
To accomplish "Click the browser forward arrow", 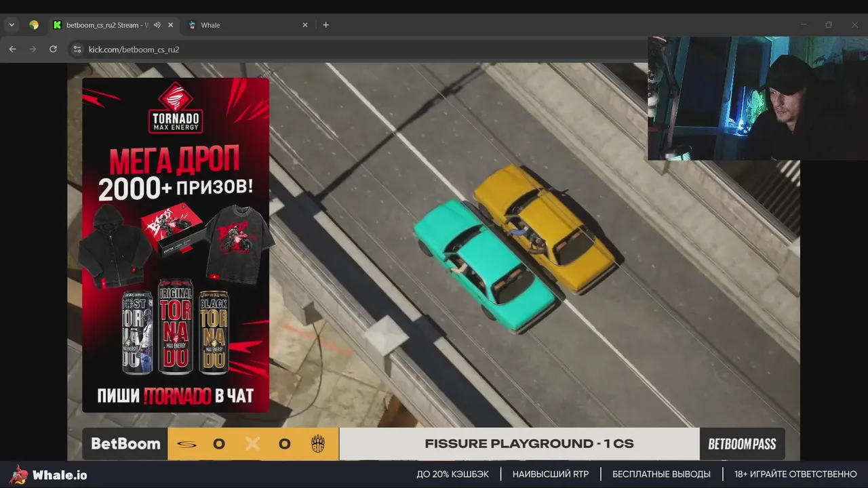I will coord(33,49).
